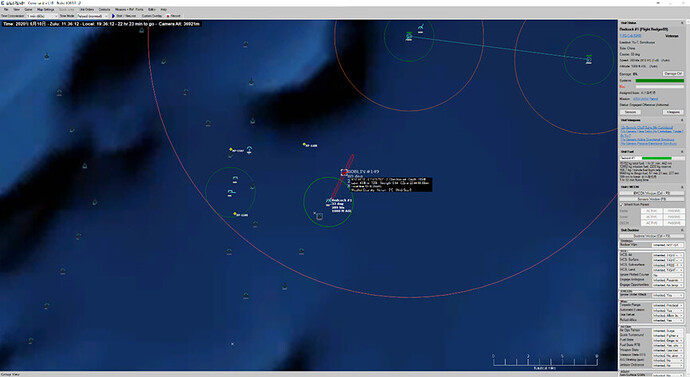
Task: Click the green unit fuel level bar
Action: (657, 158)
